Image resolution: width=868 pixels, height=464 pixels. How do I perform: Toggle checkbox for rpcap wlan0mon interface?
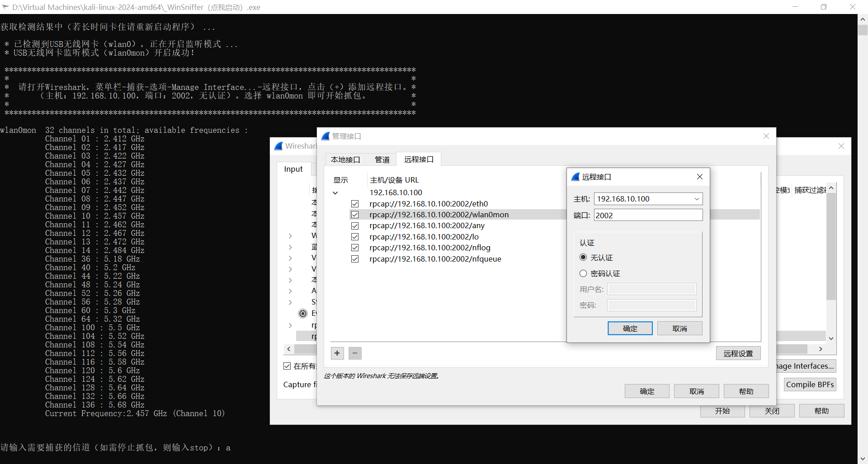355,215
